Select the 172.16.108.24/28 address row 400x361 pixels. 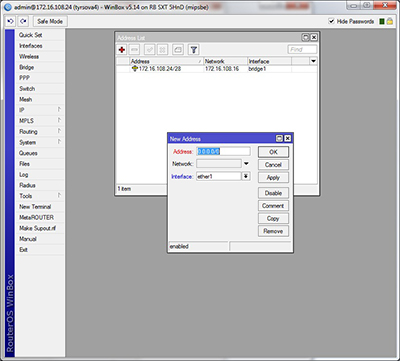[x=216, y=69]
